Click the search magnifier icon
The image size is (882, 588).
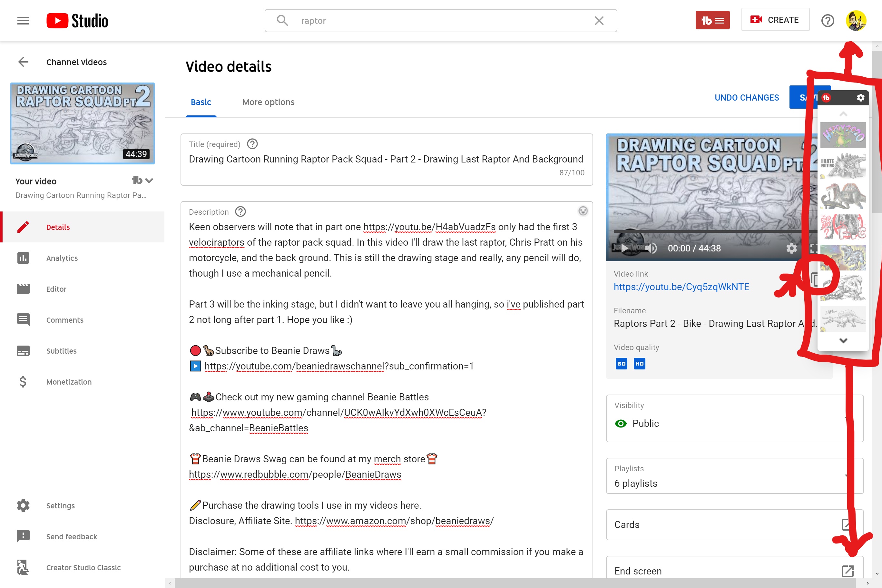tap(282, 21)
